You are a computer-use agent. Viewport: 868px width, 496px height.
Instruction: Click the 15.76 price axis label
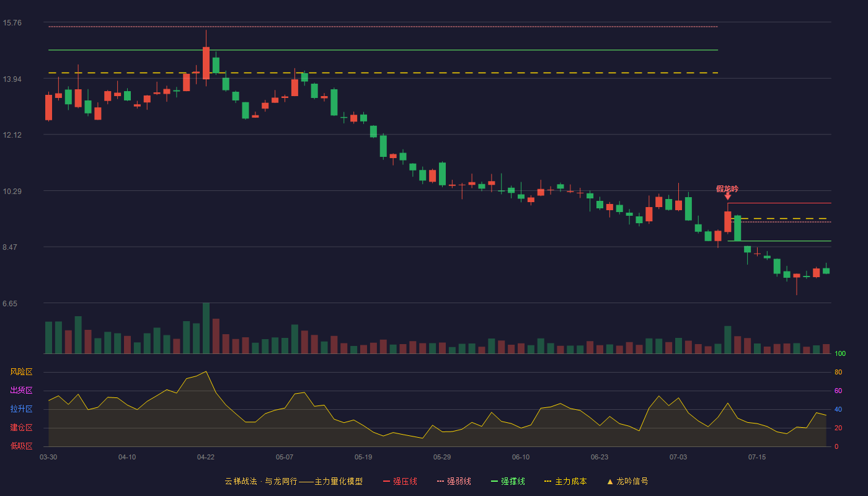12,23
